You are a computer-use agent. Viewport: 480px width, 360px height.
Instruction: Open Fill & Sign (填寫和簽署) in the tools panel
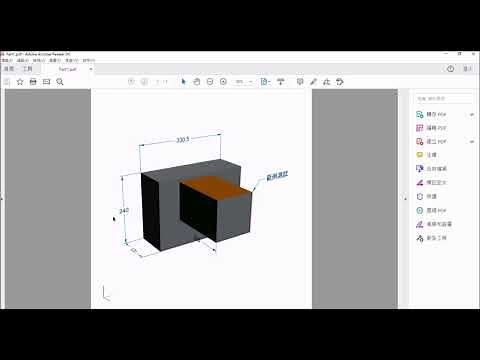[x=434, y=224]
